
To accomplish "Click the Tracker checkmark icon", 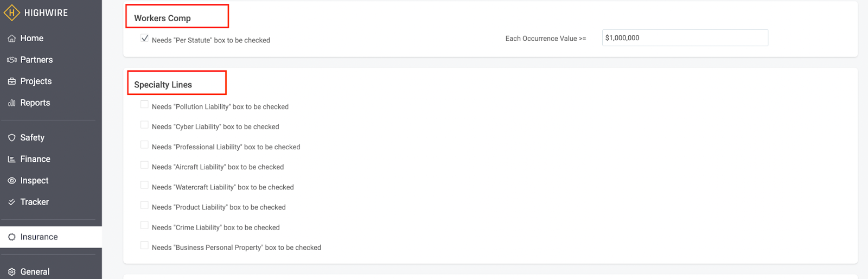I will [11, 202].
